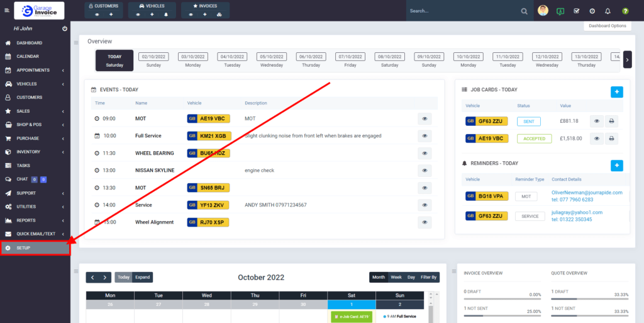View the AE19 VBC job card eye icon

pyautogui.click(x=596, y=139)
